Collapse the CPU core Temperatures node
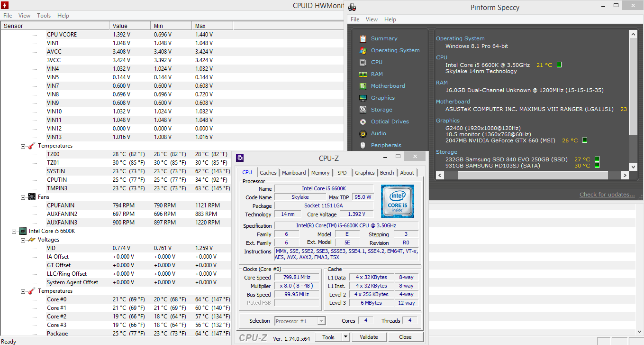Screen dimensions: 644x345 tap(23, 291)
